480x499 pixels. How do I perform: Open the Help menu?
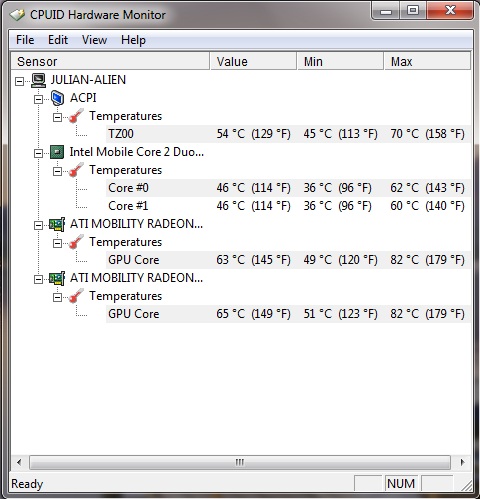point(133,40)
